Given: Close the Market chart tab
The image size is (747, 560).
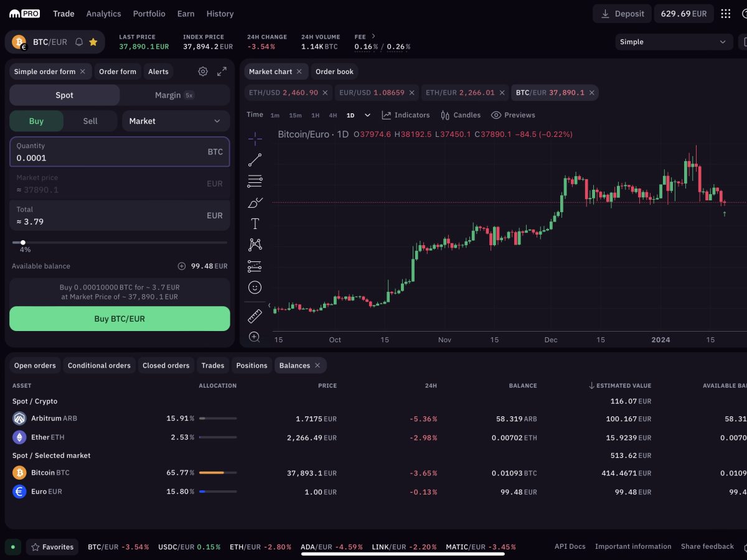Looking at the screenshot, I should click(x=299, y=72).
